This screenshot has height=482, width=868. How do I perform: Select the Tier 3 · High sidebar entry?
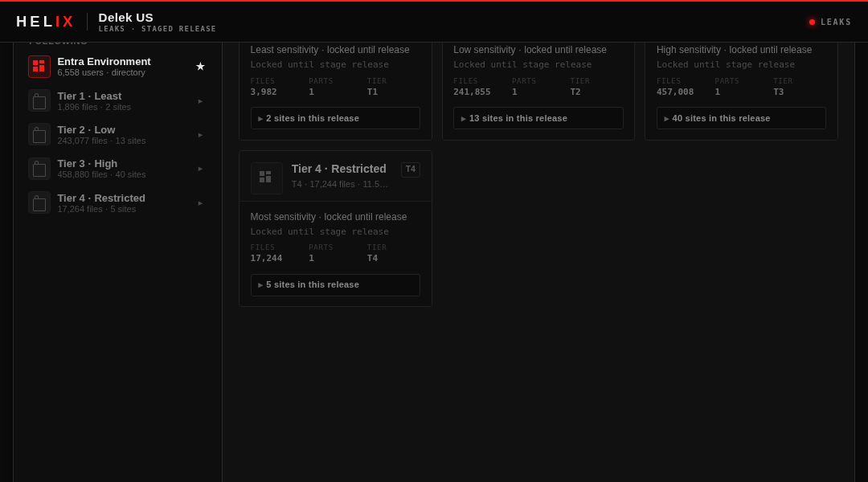point(117,169)
